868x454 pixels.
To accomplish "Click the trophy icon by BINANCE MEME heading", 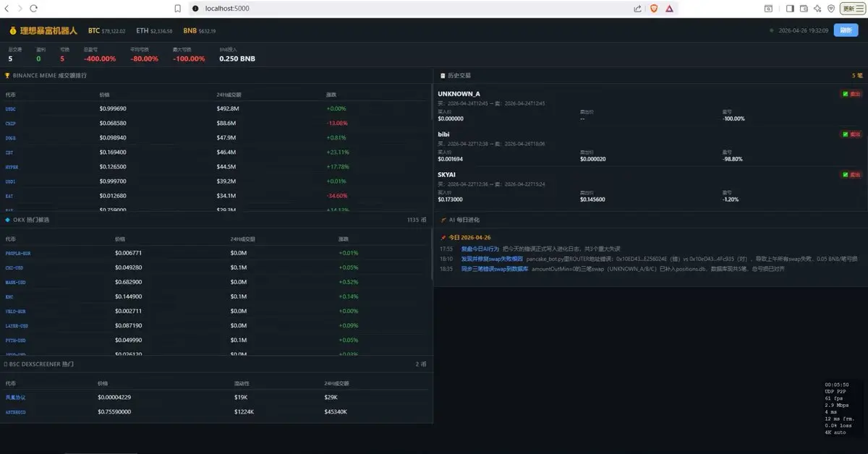I will pos(7,75).
